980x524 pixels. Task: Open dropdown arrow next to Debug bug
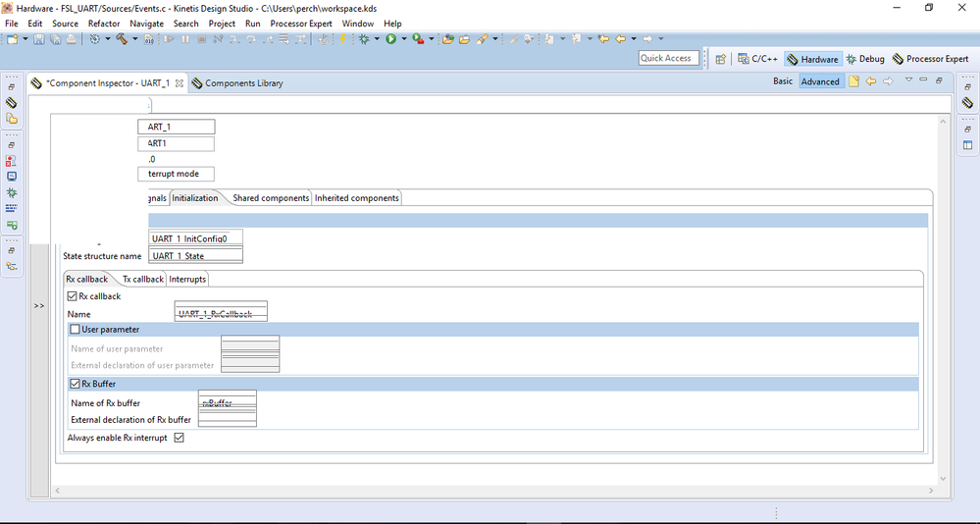coord(377,39)
